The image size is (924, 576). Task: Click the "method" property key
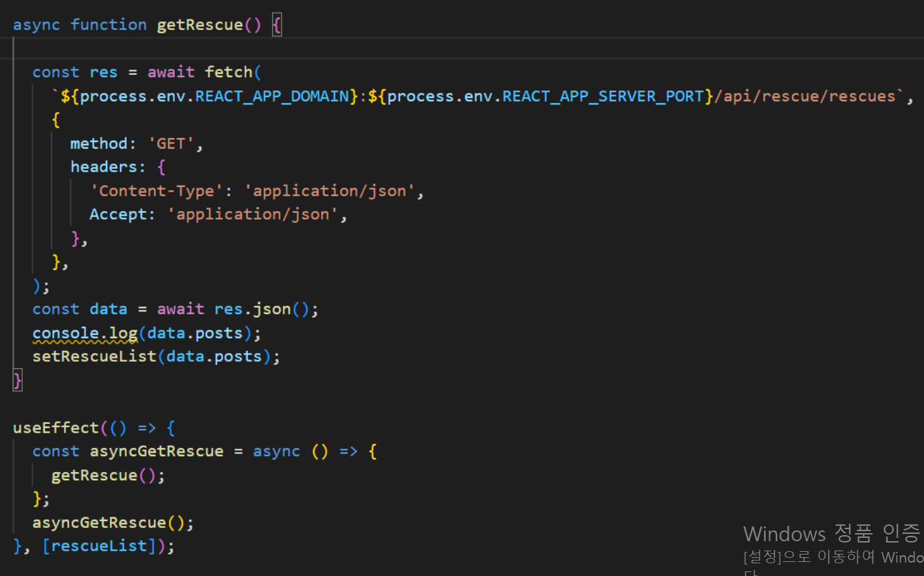(x=99, y=143)
